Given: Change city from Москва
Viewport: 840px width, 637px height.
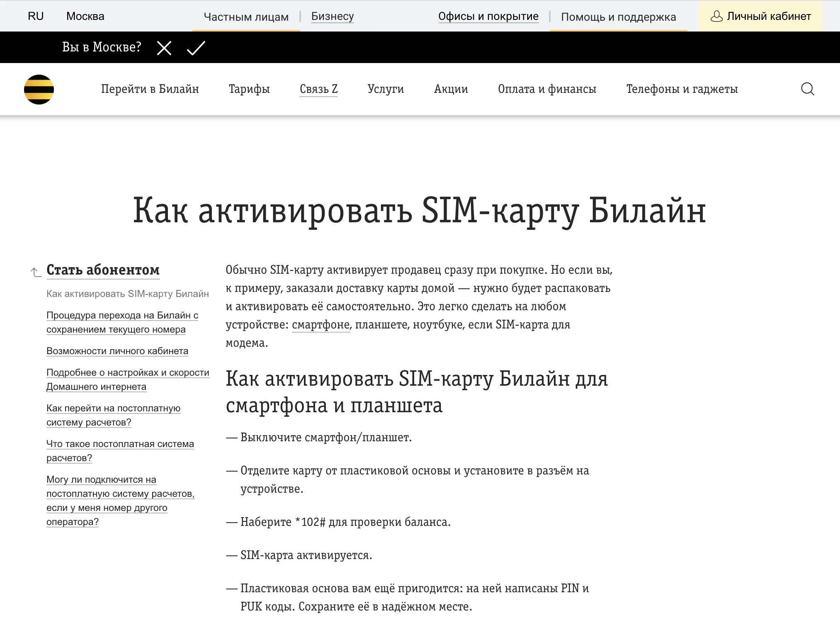Looking at the screenshot, I should tap(85, 16).
